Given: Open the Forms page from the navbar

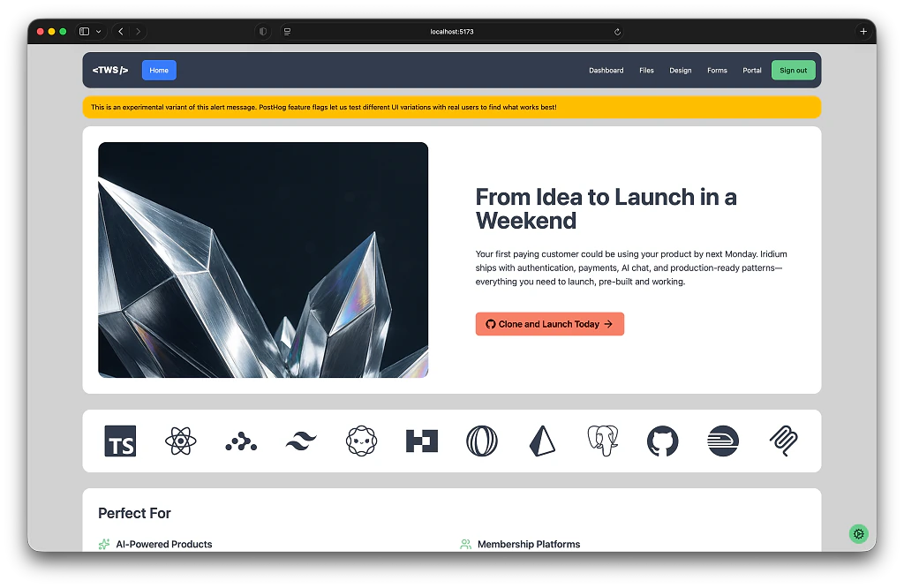Looking at the screenshot, I should pyautogui.click(x=717, y=70).
